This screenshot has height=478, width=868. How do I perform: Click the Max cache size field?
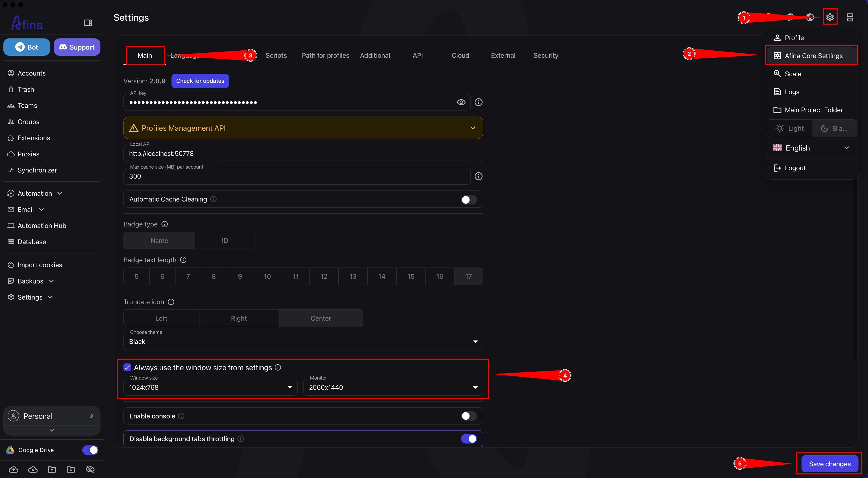click(x=297, y=176)
